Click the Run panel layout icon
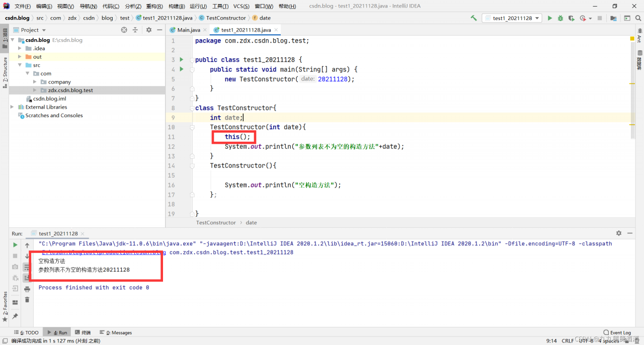 (15, 302)
